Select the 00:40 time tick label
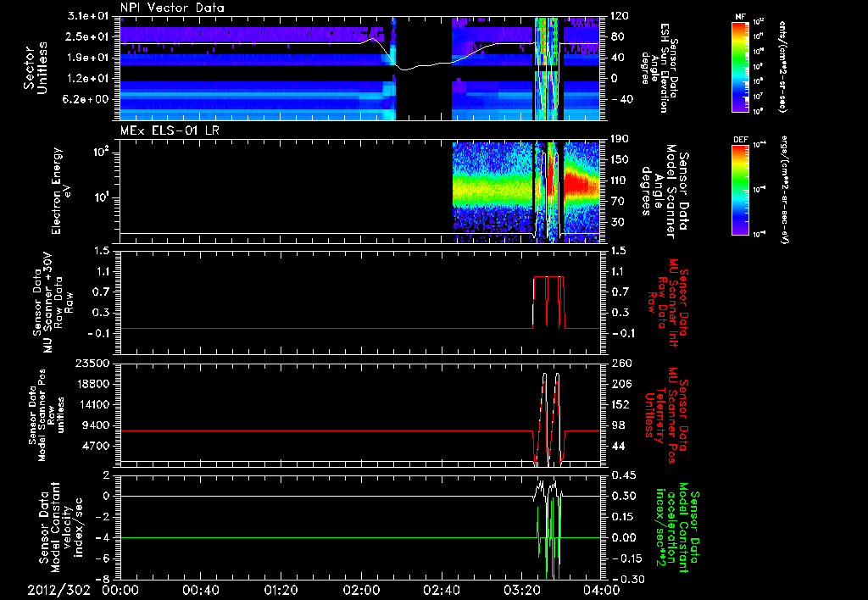The image size is (868, 600). point(200,590)
